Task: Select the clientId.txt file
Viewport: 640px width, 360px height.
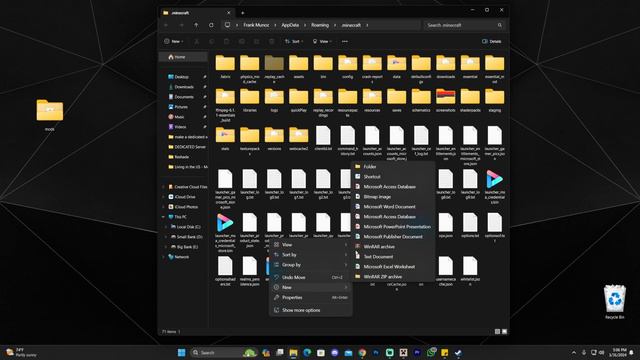Action: (x=323, y=139)
